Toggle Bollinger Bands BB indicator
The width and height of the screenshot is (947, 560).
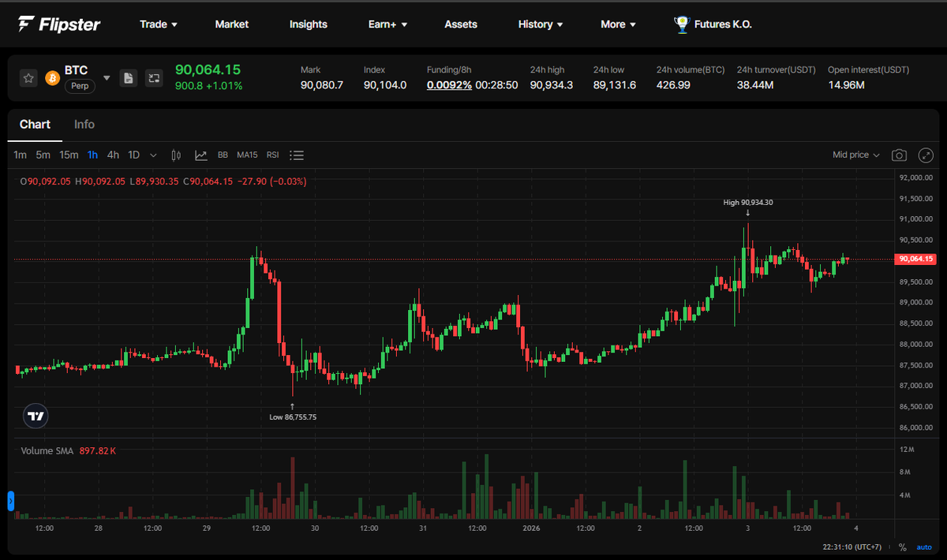(x=223, y=155)
